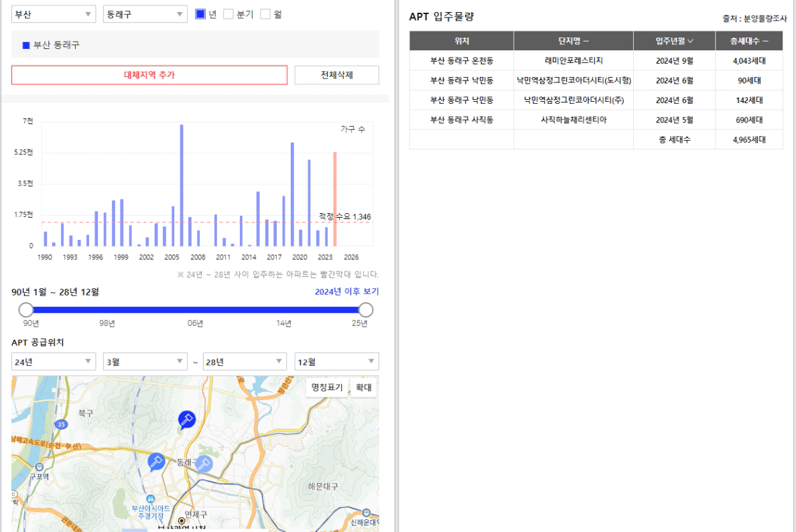Select the 낙민역삼정그린코아더시티(주) row

[x=596, y=101]
